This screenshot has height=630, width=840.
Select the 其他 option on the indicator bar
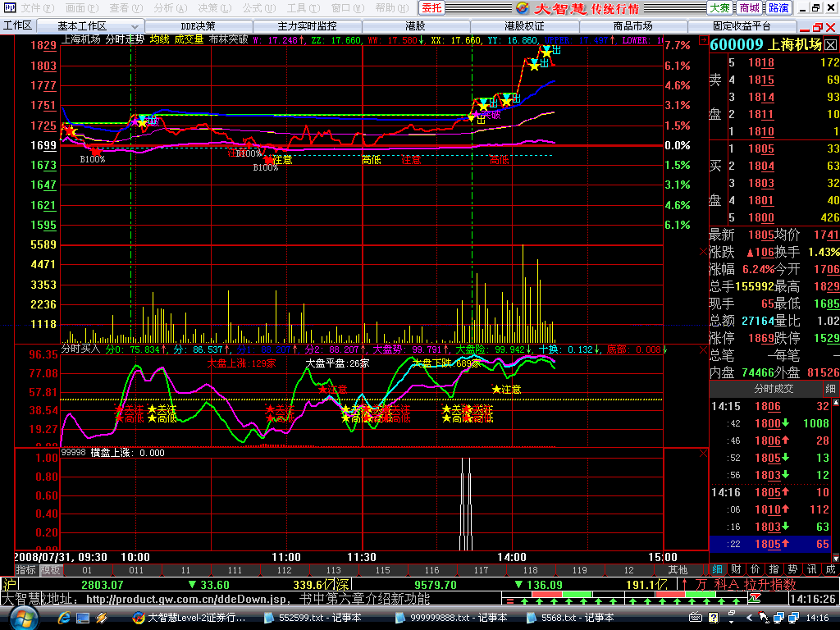pyautogui.click(x=678, y=569)
